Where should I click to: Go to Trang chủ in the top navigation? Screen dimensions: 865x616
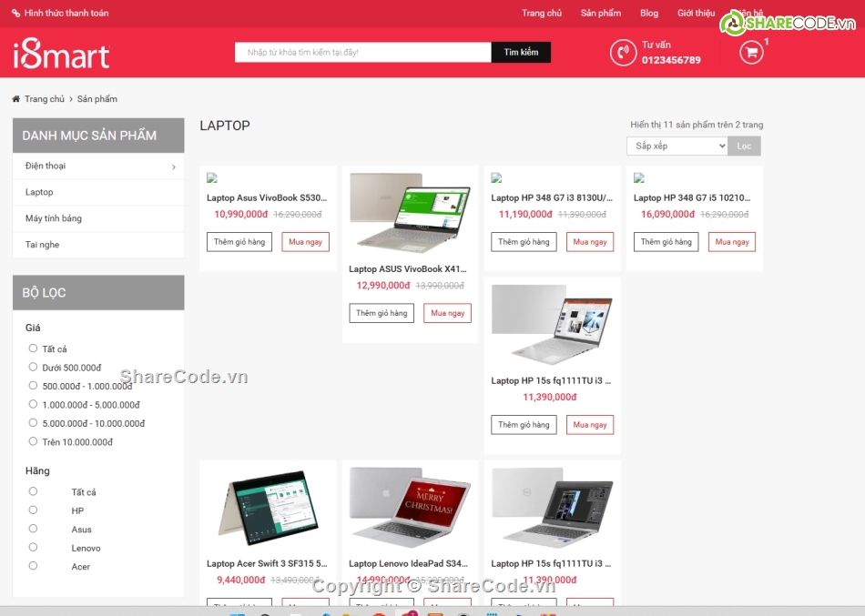(x=542, y=14)
